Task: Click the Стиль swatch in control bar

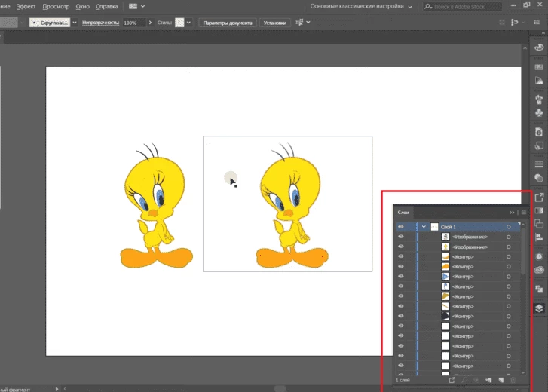Action: (179, 23)
